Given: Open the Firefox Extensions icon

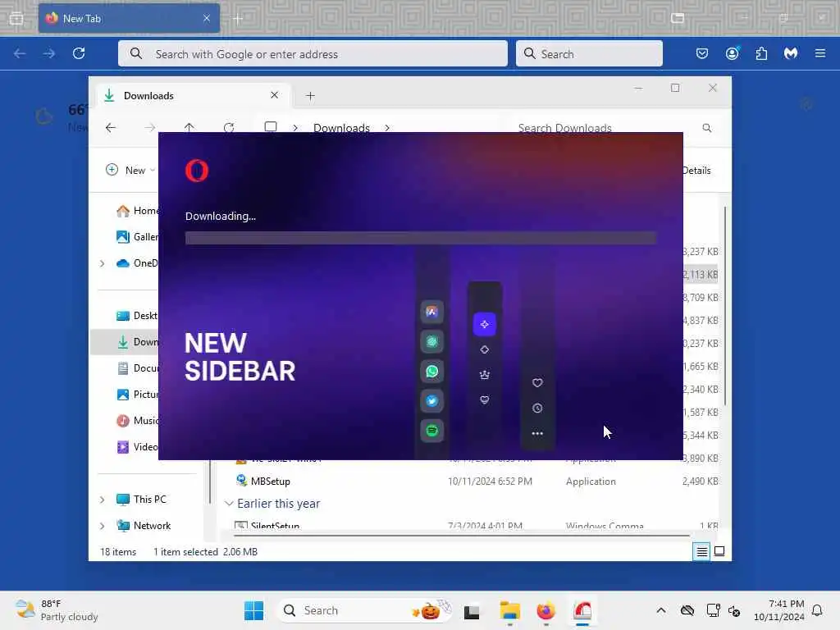Looking at the screenshot, I should [x=761, y=53].
